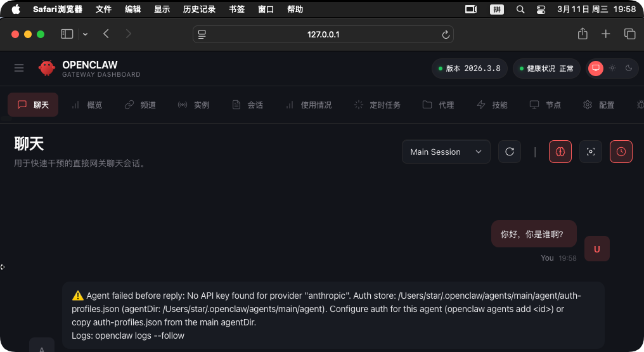This screenshot has height=352, width=644.
Task: Switch the 拼 input method
Action: click(497, 9)
